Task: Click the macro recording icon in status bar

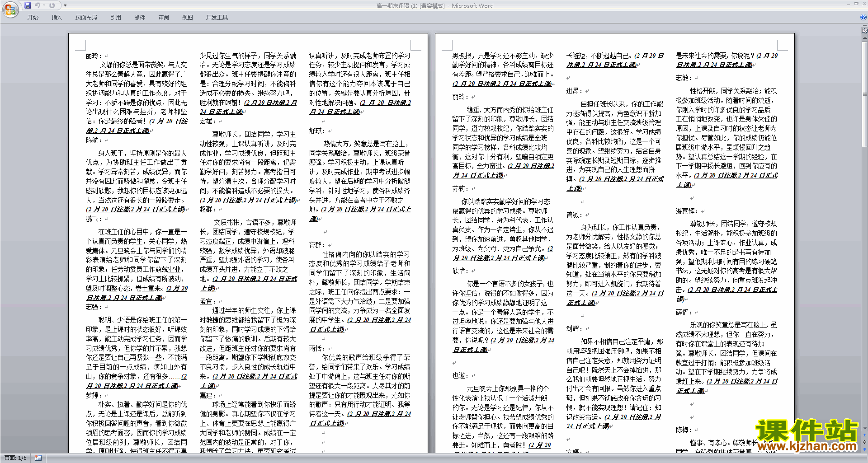Action: click(38, 458)
